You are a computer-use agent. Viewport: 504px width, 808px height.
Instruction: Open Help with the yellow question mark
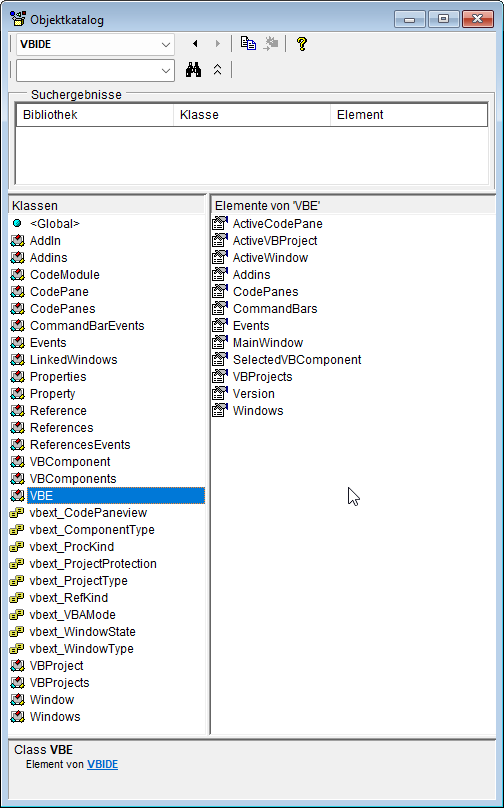pyautogui.click(x=302, y=44)
